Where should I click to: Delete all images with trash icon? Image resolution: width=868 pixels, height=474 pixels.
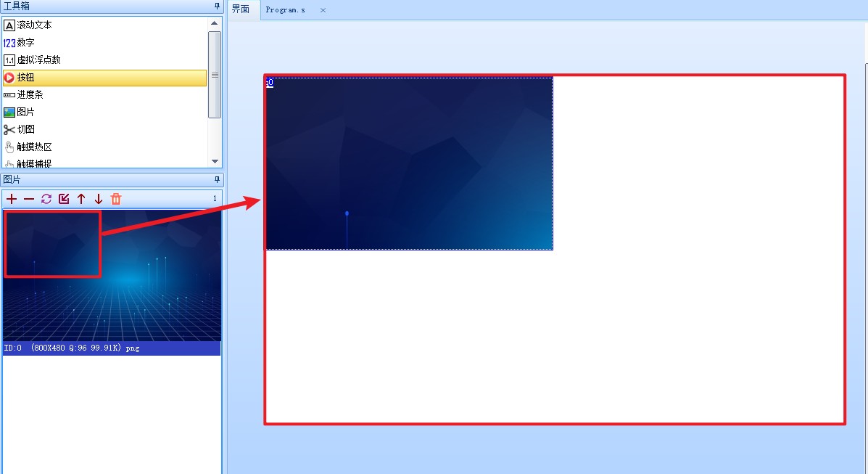pyautogui.click(x=116, y=199)
